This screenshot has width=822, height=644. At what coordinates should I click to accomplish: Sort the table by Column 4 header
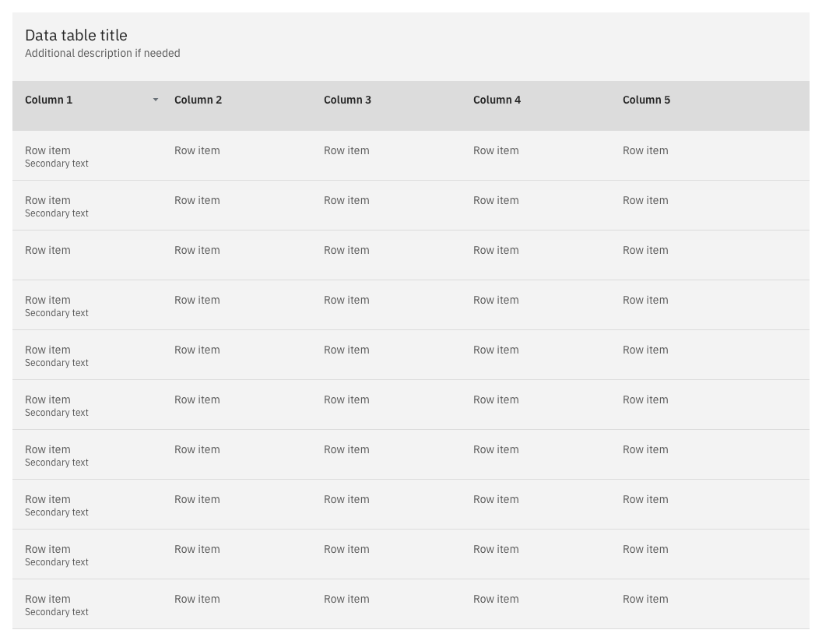[x=497, y=100]
